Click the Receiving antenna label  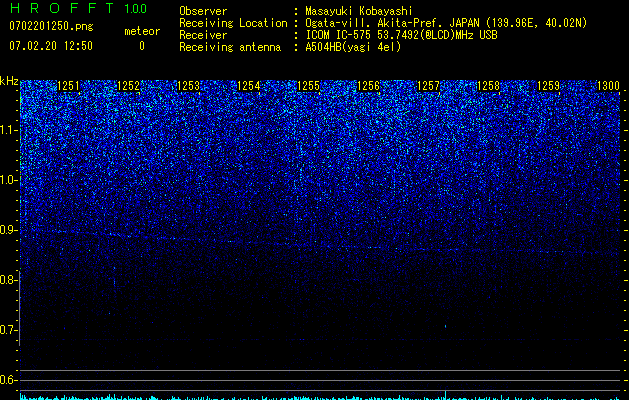pyautogui.click(x=230, y=47)
